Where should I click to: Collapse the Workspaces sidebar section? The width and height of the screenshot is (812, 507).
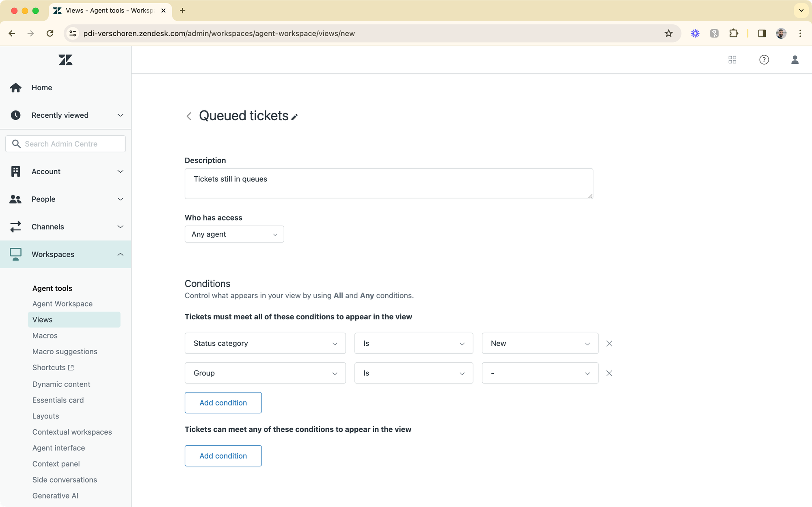tap(120, 254)
